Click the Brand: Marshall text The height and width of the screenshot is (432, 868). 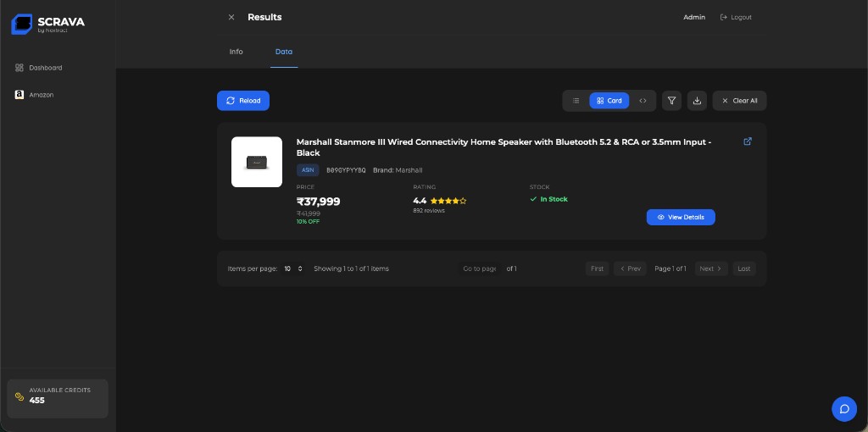pos(398,170)
